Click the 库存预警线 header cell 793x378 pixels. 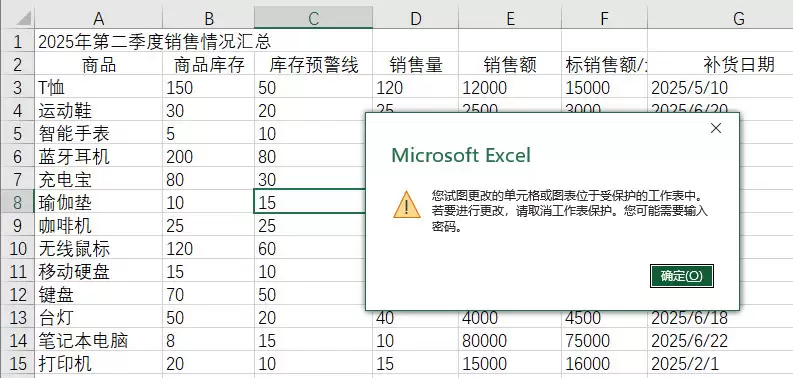pos(314,64)
